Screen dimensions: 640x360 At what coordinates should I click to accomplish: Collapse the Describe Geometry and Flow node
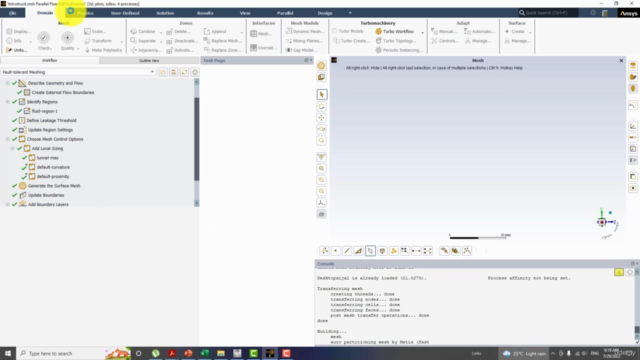coord(7,83)
